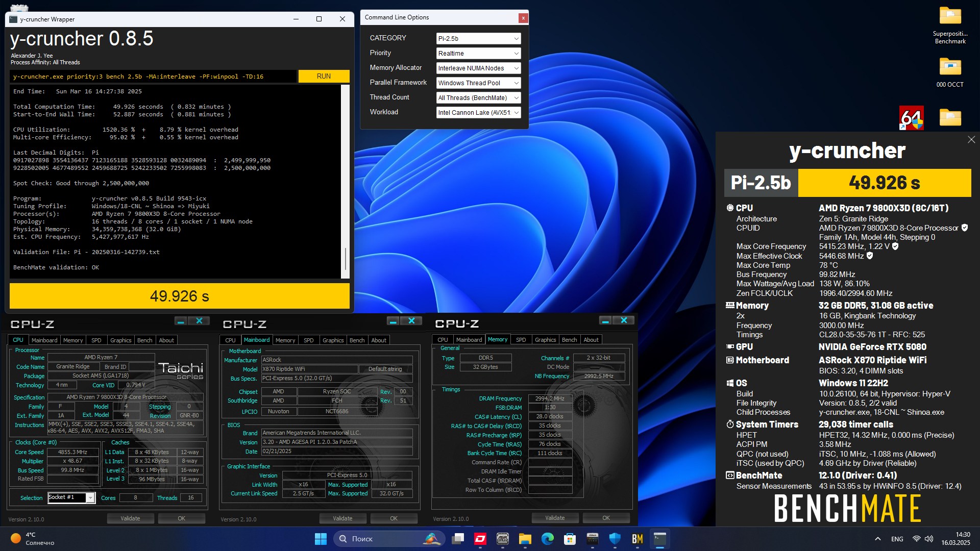
Task: Minimize the third CPU-Z window
Action: pos(605,320)
